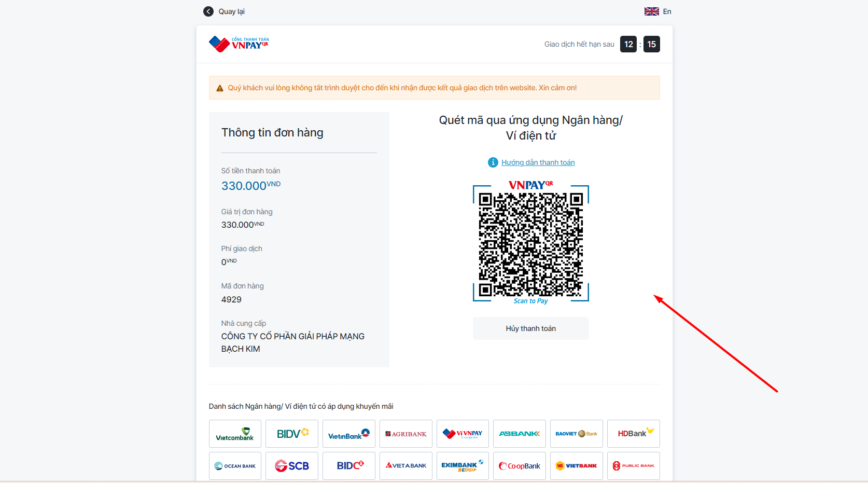
Task: Click the VNPAY QR logo in header
Action: (239, 44)
